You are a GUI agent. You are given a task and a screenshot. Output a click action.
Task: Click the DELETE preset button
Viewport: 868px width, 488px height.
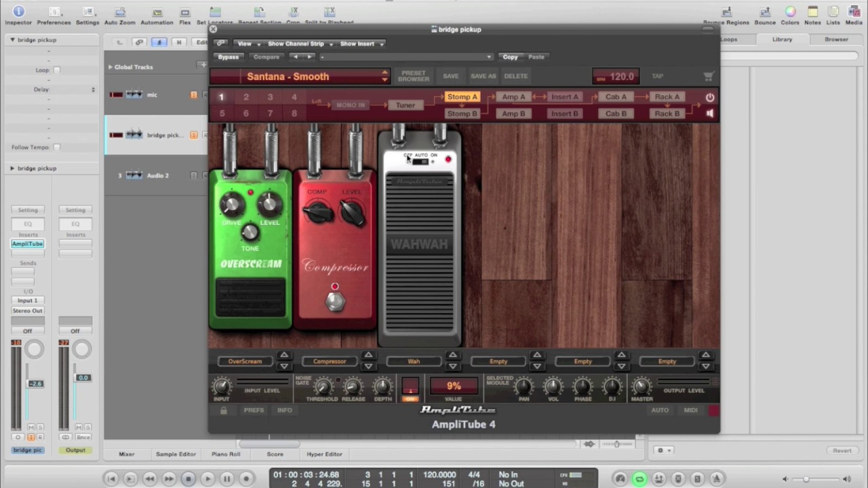515,76
